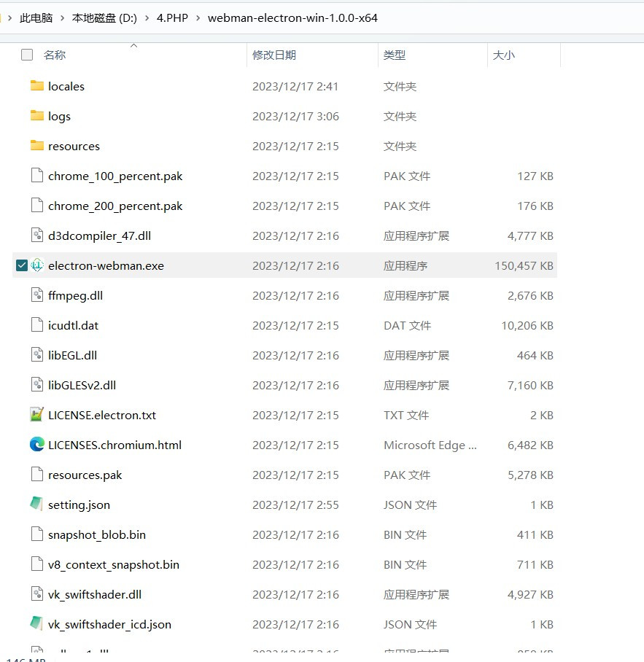Click the LICENSE.electron.txt file icon

pos(37,415)
